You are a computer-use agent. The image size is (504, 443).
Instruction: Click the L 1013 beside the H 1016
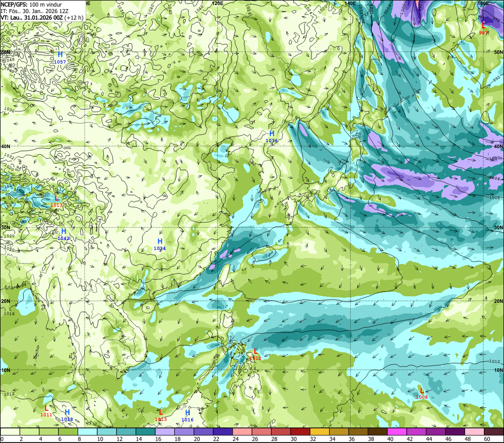[x=161, y=412]
